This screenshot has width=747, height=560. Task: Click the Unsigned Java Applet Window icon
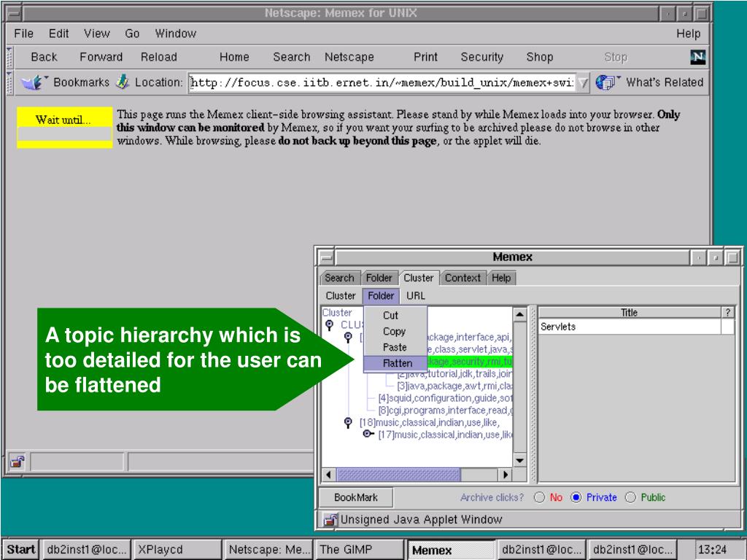click(330, 519)
